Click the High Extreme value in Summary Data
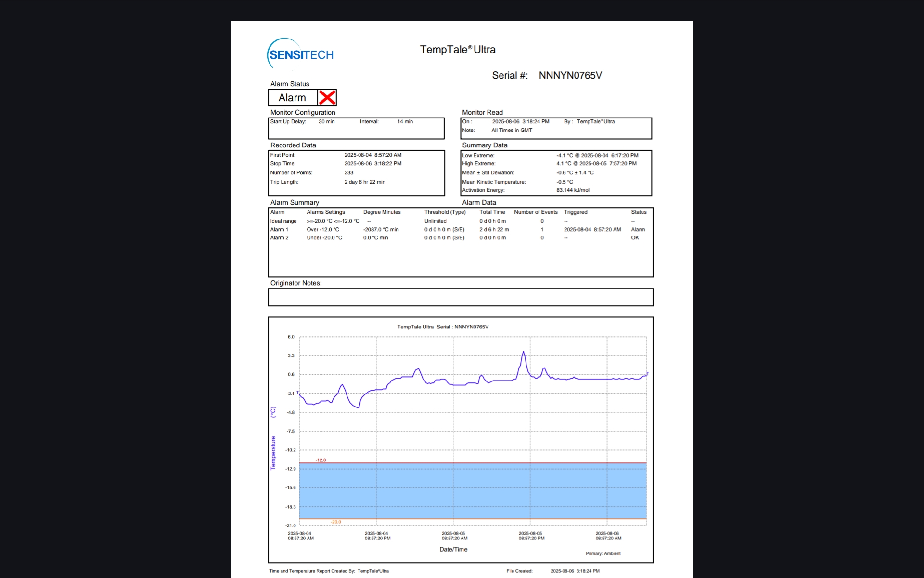Image resolution: width=924 pixels, height=578 pixels. pyautogui.click(x=596, y=164)
